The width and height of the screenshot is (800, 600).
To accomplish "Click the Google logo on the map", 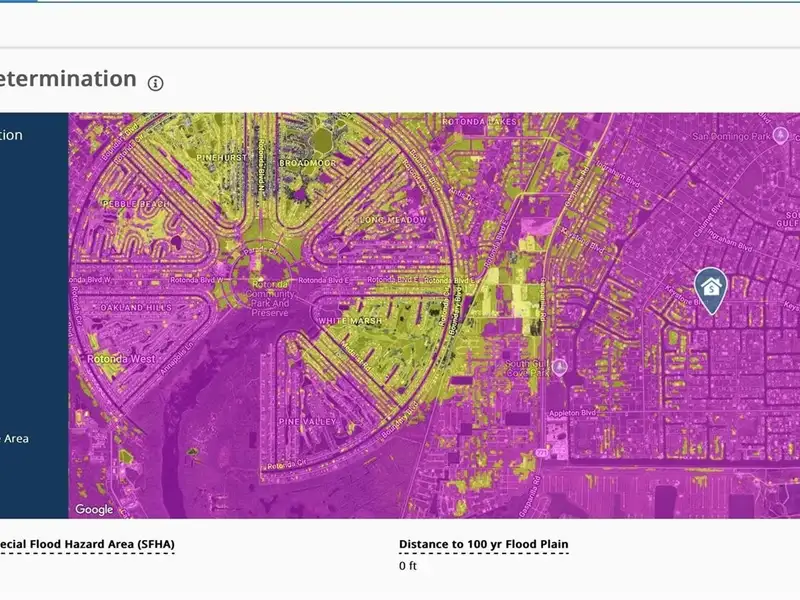I will point(95,509).
